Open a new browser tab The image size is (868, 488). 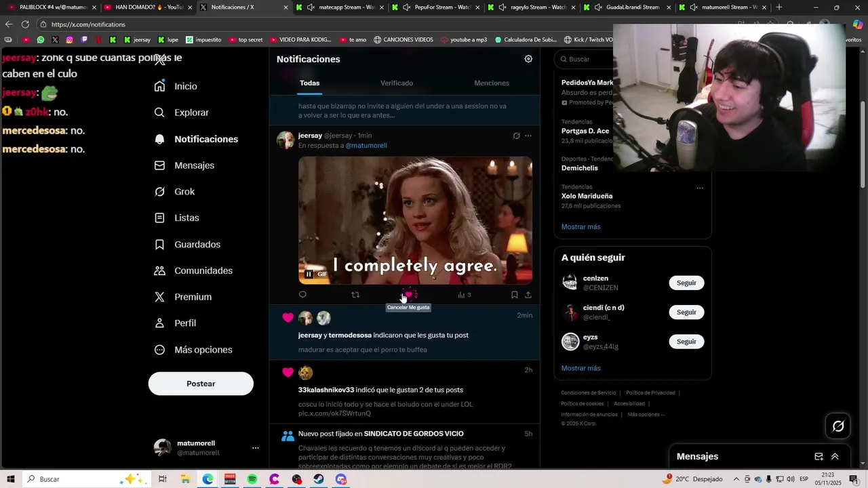[x=779, y=7]
